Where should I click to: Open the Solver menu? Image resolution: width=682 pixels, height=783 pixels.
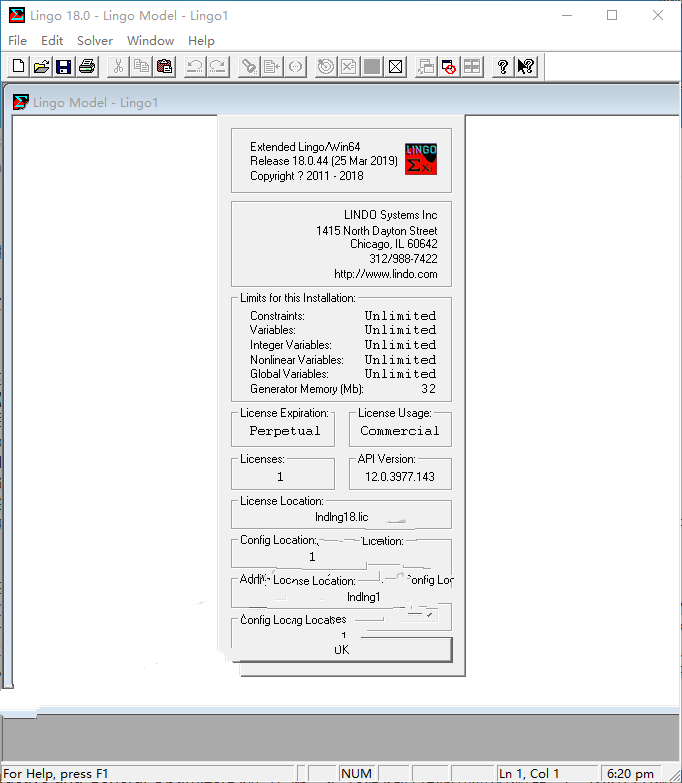(x=95, y=40)
